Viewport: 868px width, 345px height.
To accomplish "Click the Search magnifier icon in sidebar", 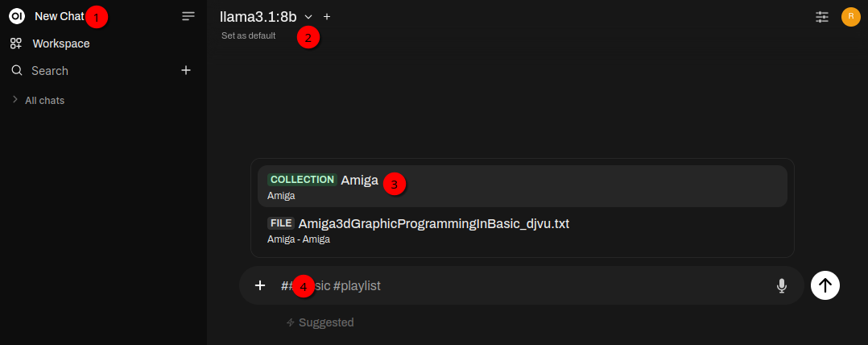I will point(17,71).
